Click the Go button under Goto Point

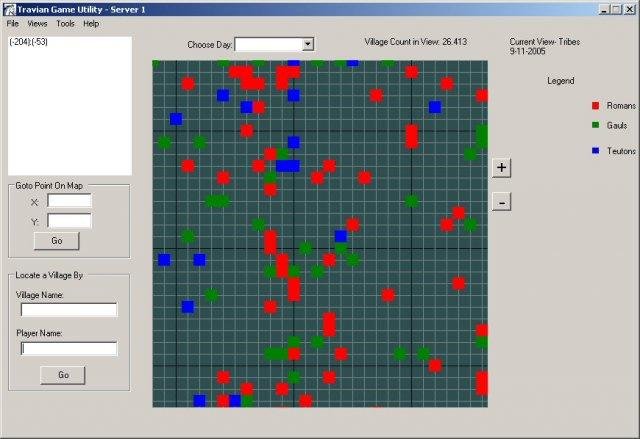click(x=56, y=241)
